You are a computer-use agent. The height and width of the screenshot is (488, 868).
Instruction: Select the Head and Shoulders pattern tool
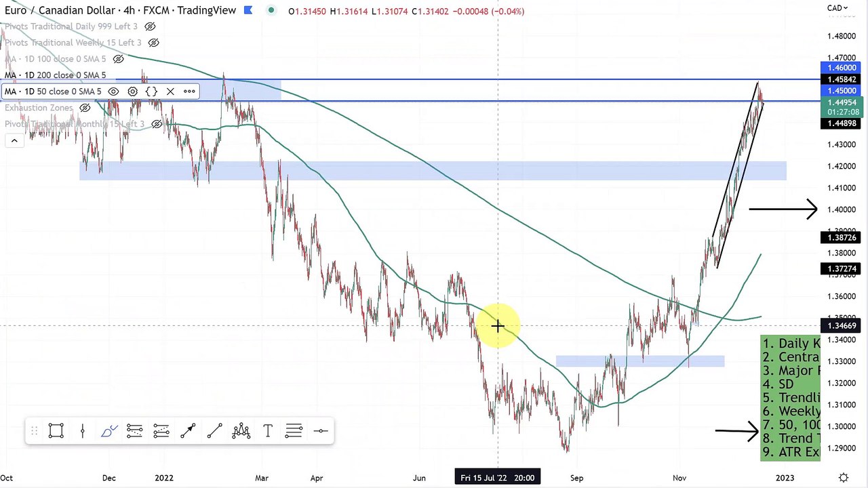[241, 431]
